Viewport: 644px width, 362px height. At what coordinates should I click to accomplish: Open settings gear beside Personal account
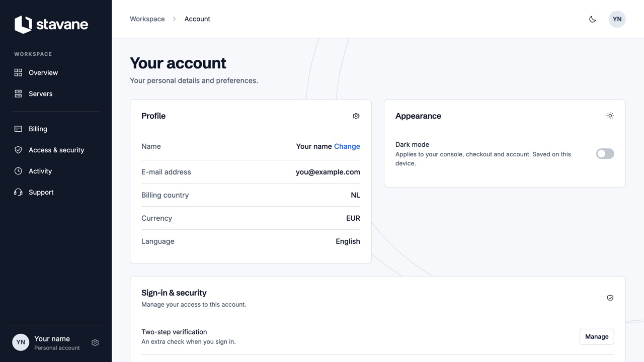pyautogui.click(x=95, y=342)
